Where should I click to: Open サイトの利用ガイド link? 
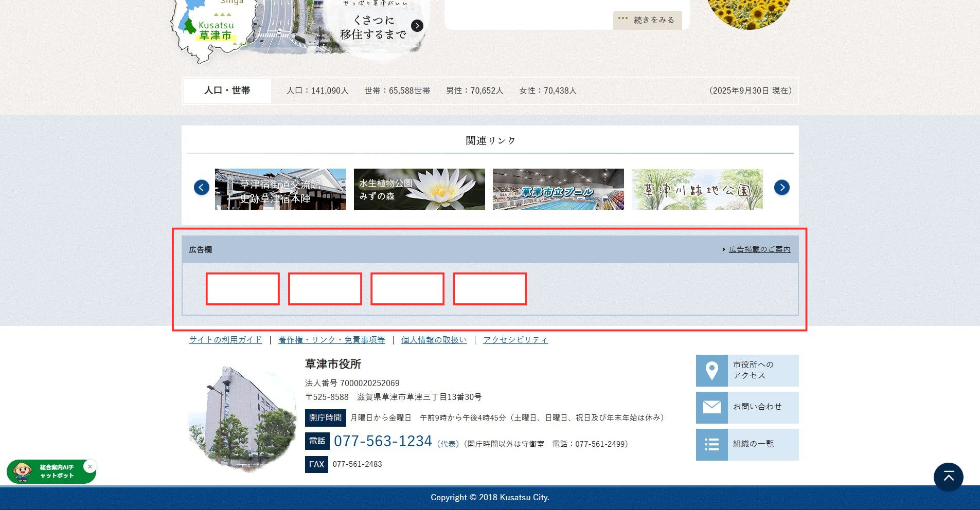(225, 340)
